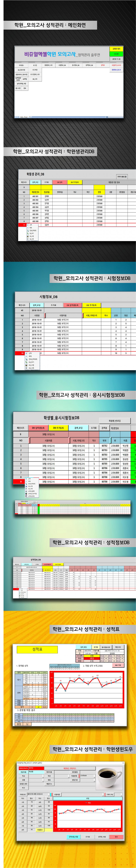Choose DB_추가 in 학원생 관리_DB context menu
The width and height of the screenshot is (136, 868).
pyautogui.click(x=31, y=233)
